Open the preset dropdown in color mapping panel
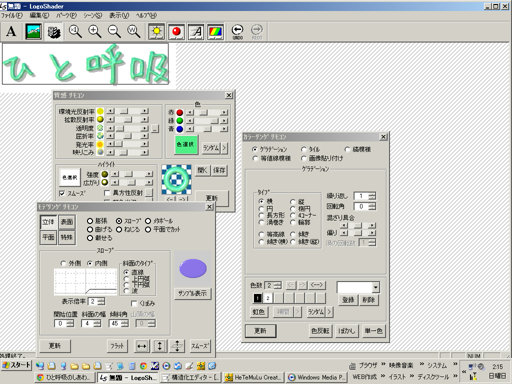The height and width of the screenshot is (384, 512). point(376,287)
